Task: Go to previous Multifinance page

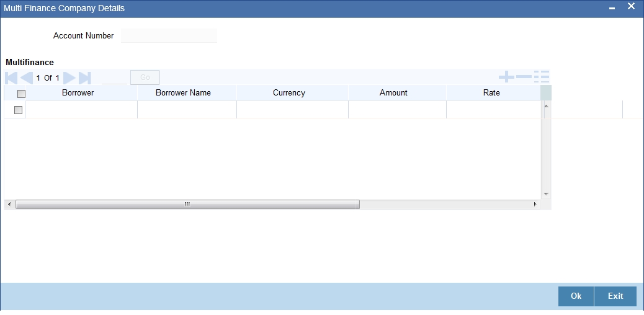Action: coord(26,78)
